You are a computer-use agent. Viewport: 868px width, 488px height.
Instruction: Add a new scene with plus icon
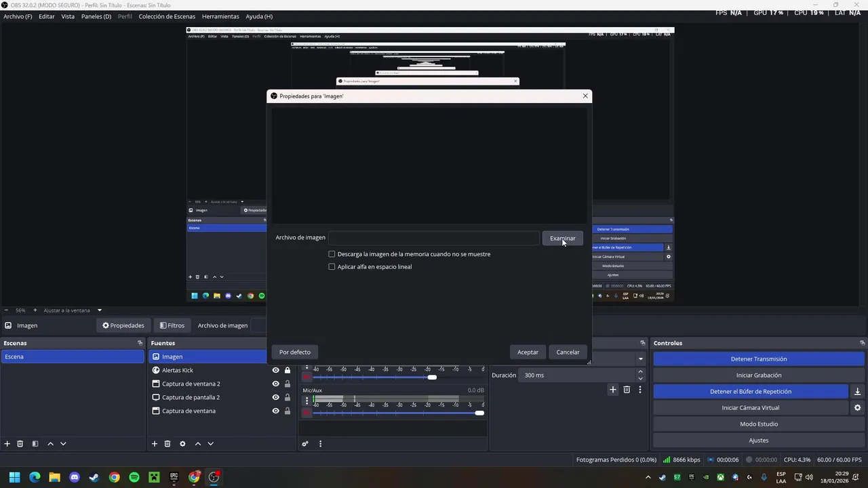tap(7, 444)
